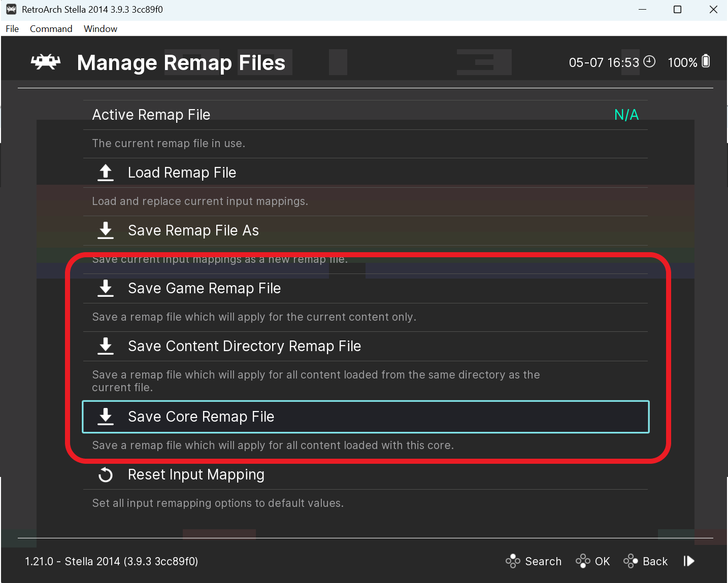728x583 pixels.
Task: Click the version text 1.21.0 - Stella 2014
Action: [x=112, y=561]
